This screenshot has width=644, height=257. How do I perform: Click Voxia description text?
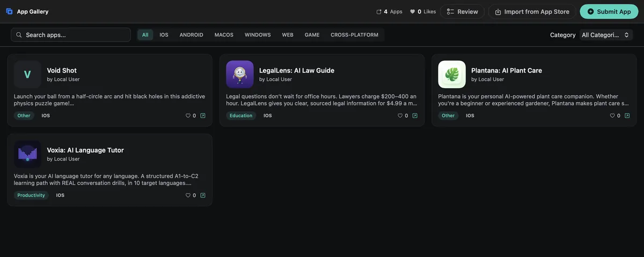click(x=106, y=180)
